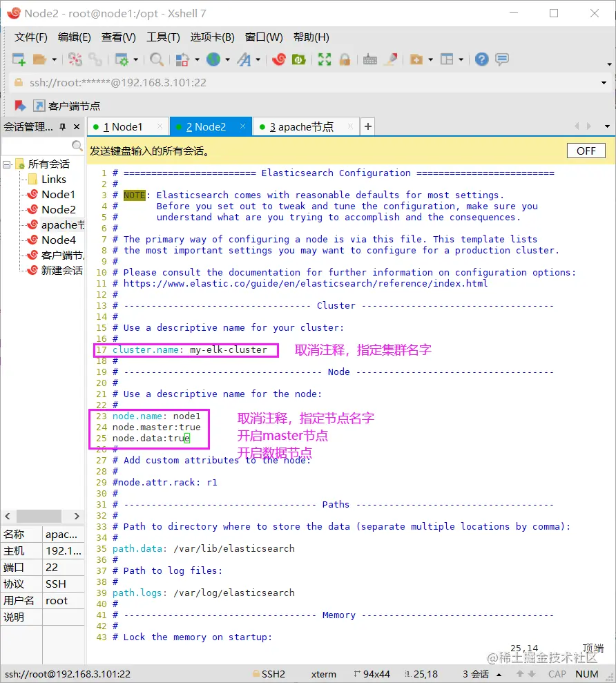Launch Xftp green file transfer icon
The height and width of the screenshot is (683, 616).
[x=299, y=59]
